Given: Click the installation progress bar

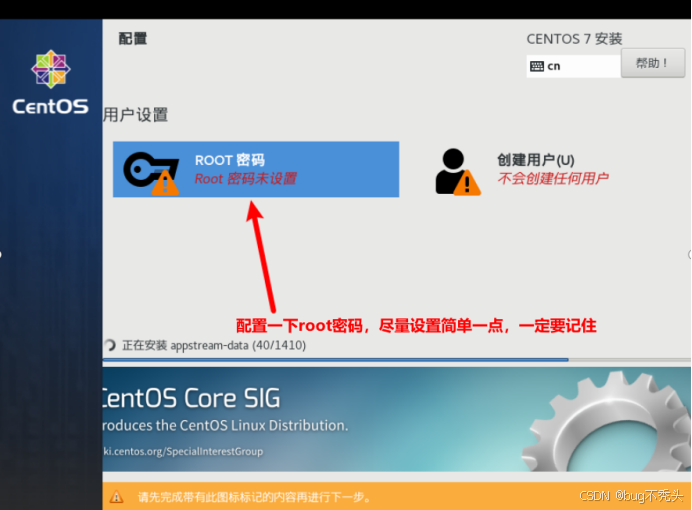Looking at the screenshot, I should (x=396, y=360).
